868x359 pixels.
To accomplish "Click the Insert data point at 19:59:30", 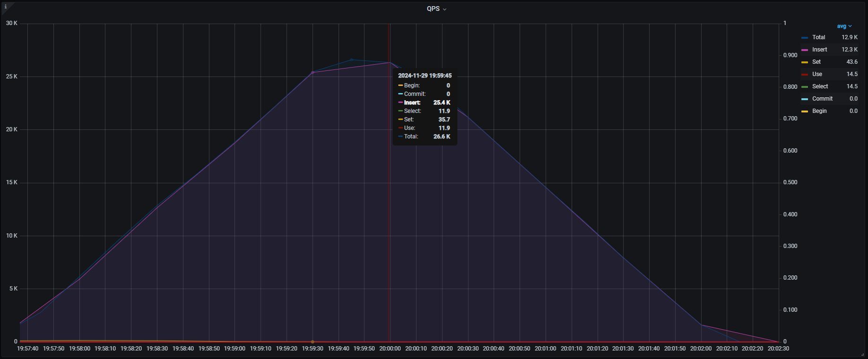I will coord(312,72).
